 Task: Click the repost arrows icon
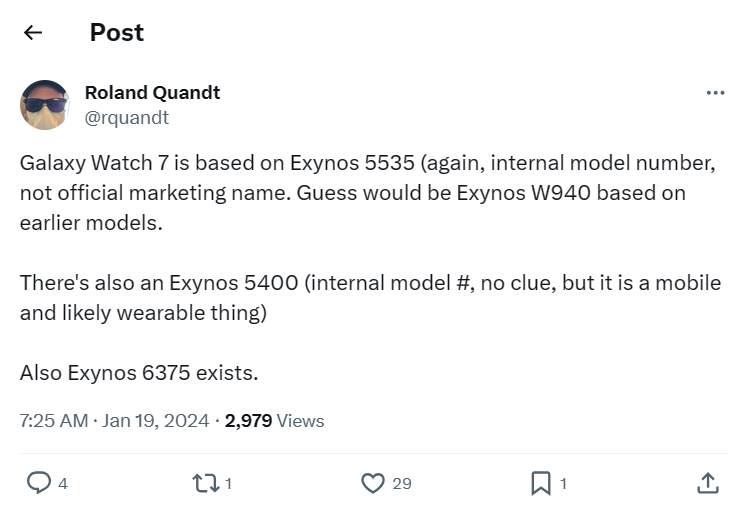pyautogui.click(x=203, y=483)
